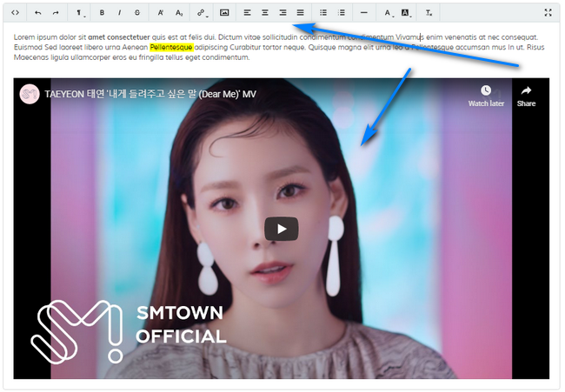Screen dimensions: 565x392
Task: Click the bold text amet consectetuer
Action: point(119,37)
